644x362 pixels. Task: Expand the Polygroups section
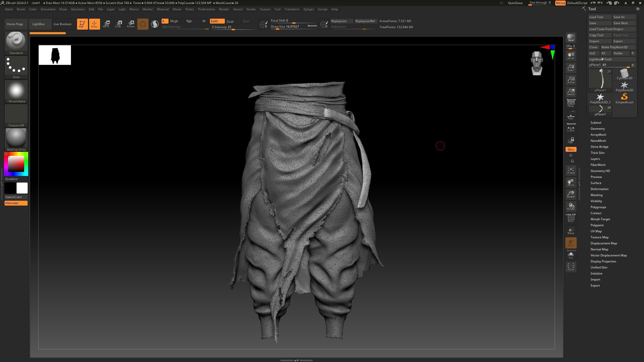click(598, 207)
